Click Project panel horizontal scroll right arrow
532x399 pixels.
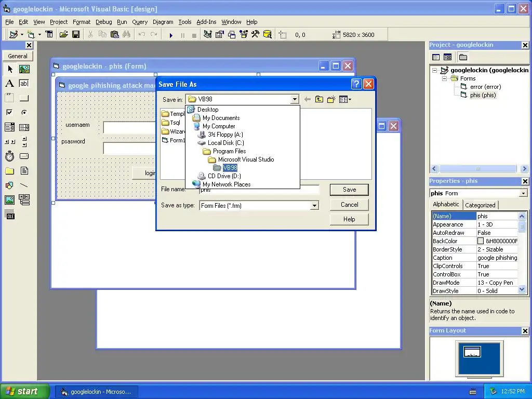524,169
